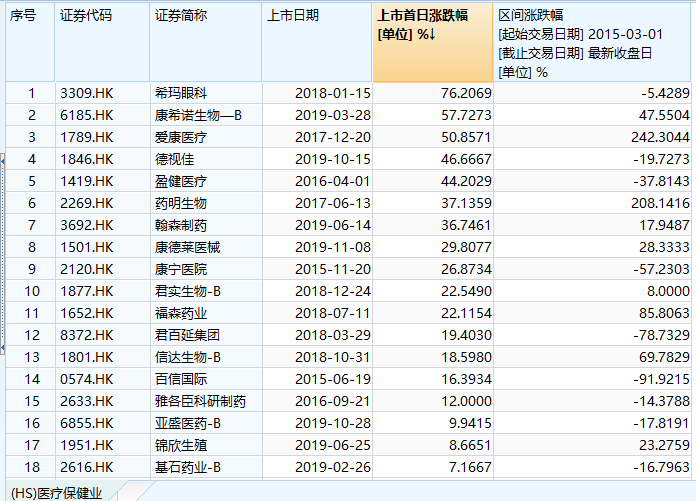Select 康德莱医械 name cell
Viewport: 696px width, 501px height.
(x=206, y=247)
